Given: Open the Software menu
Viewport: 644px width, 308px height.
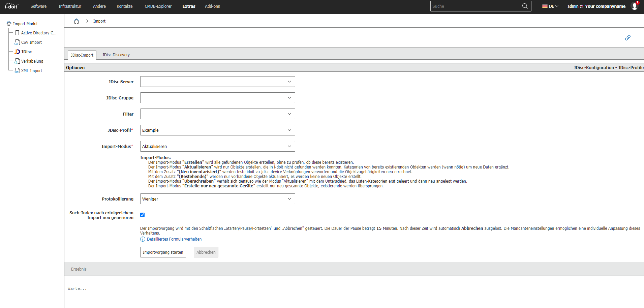Looking at the screenshot, I should (38, 6).
